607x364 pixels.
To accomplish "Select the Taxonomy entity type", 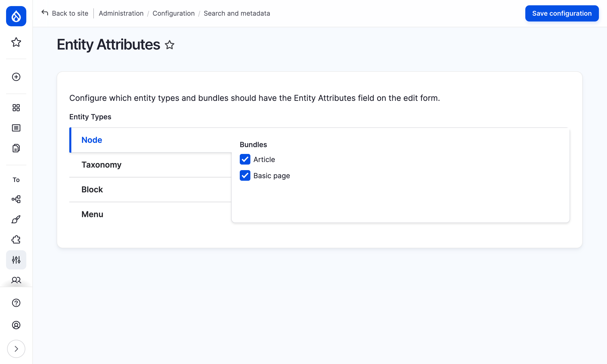I will coord(101,165).
